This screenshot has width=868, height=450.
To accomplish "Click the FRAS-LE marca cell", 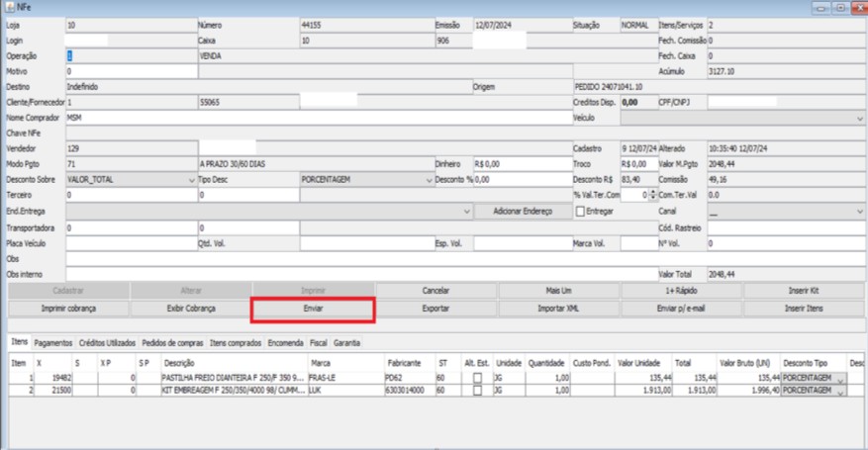I will [344, 378].
